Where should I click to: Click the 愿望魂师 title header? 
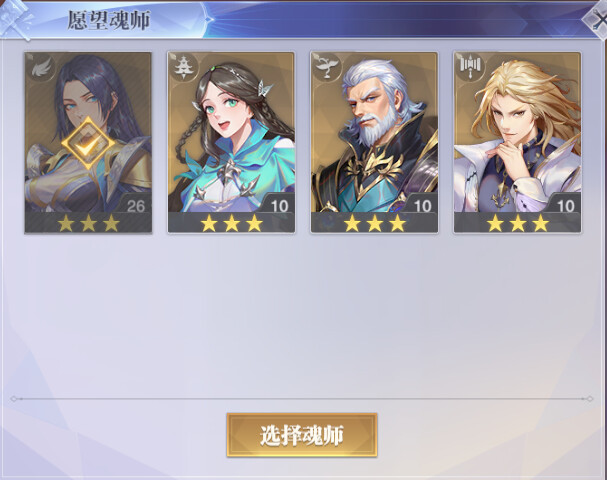coord(109,20)
